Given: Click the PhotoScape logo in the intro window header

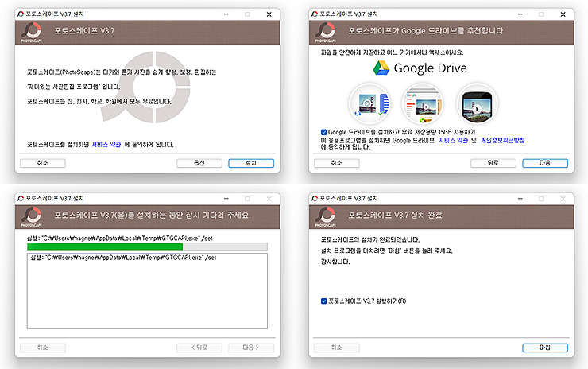Looking at the screenshot, I should click(32, 33).
